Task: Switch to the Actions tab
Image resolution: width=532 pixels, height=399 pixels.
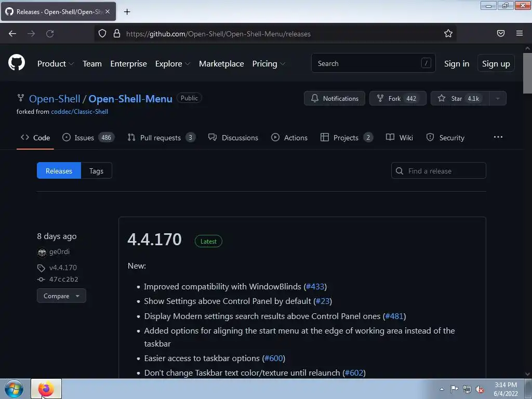Action: coord(289,137)
